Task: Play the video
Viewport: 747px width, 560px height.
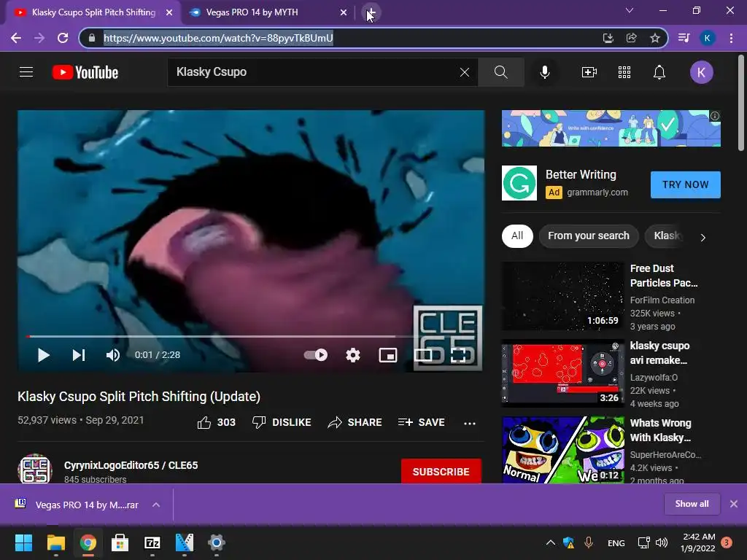Action: coord(43,355)
